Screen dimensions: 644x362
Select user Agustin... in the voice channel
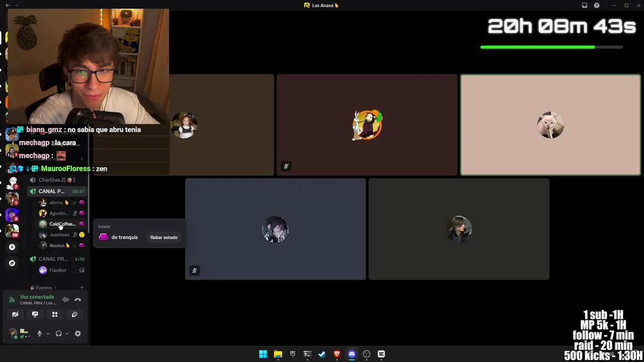pyautogui.click(x=62, y=213)
